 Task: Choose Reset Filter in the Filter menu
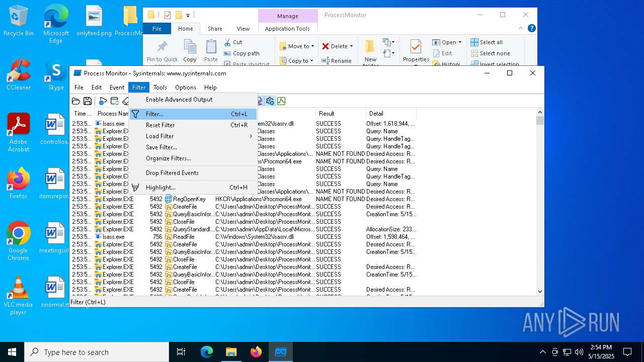point(193,125)
